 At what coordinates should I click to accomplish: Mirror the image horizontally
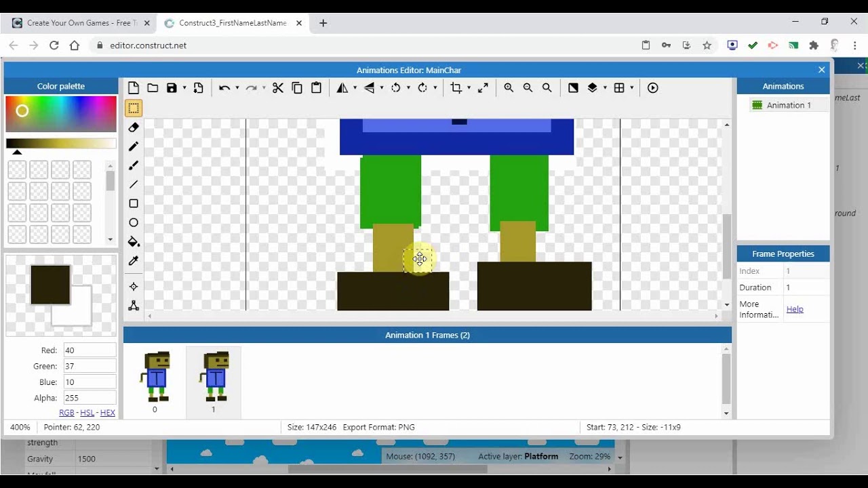coord(342,88)
